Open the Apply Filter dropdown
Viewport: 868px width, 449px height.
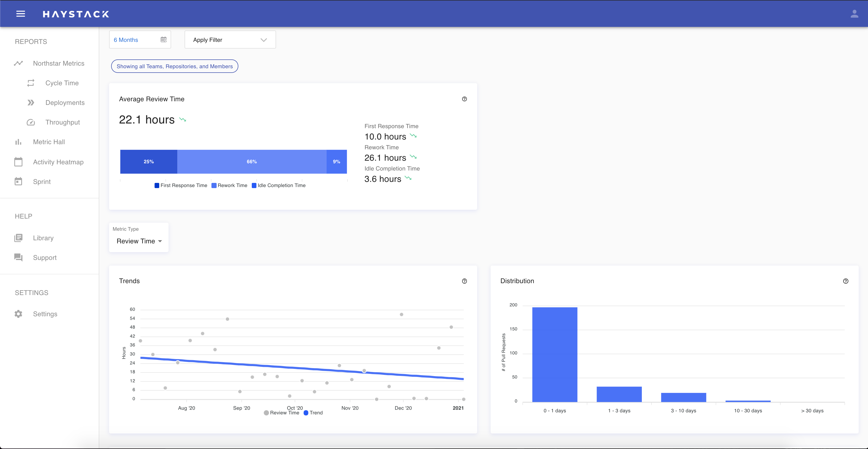click(x=230, y=40)
